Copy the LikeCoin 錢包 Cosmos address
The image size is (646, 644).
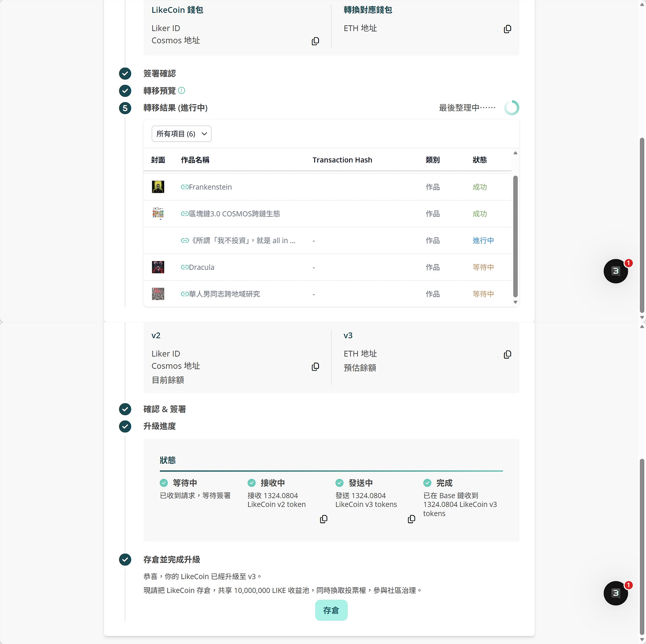(315, 41)
